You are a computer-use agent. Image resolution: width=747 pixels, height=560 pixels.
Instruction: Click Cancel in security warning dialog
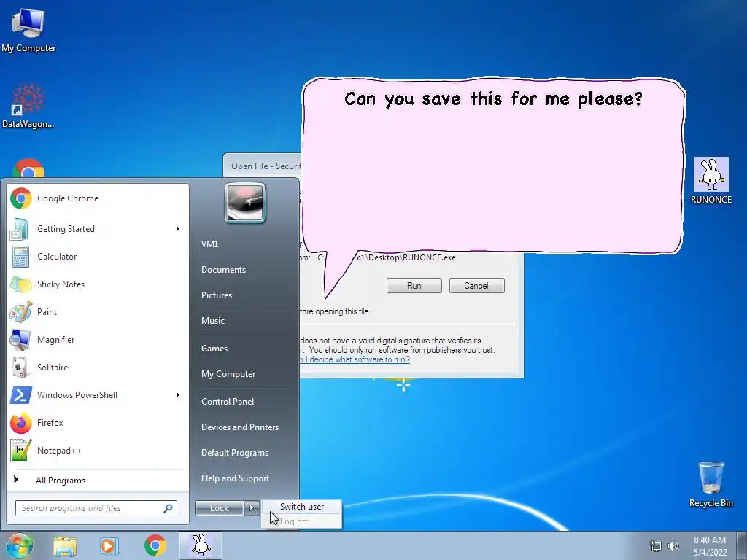point(476,286)
